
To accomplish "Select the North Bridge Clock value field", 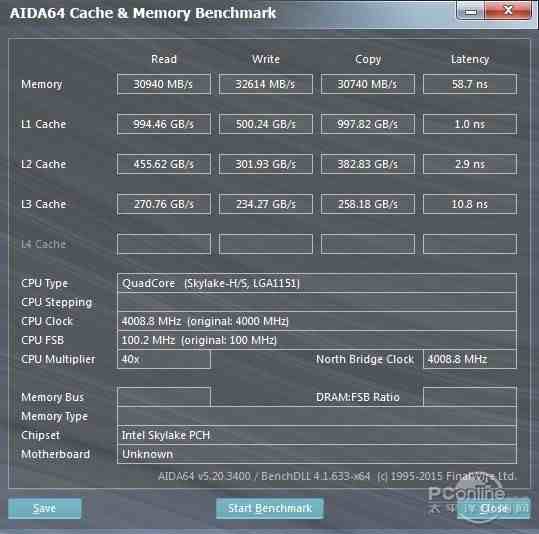I will pos(470,359).
